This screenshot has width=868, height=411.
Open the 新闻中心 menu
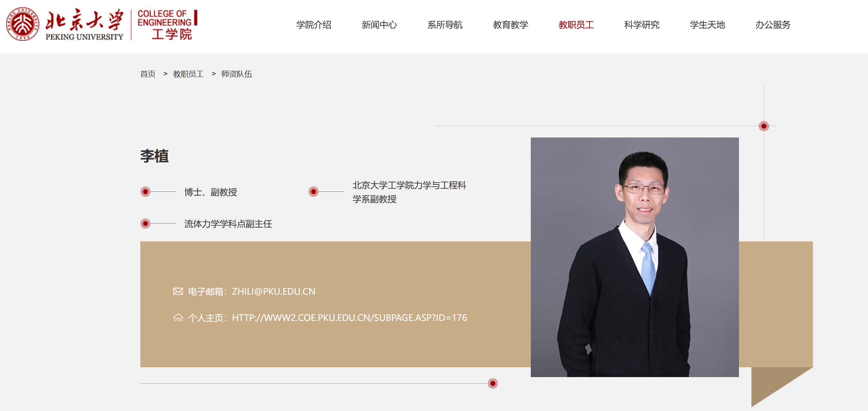[x=379, y=25]
